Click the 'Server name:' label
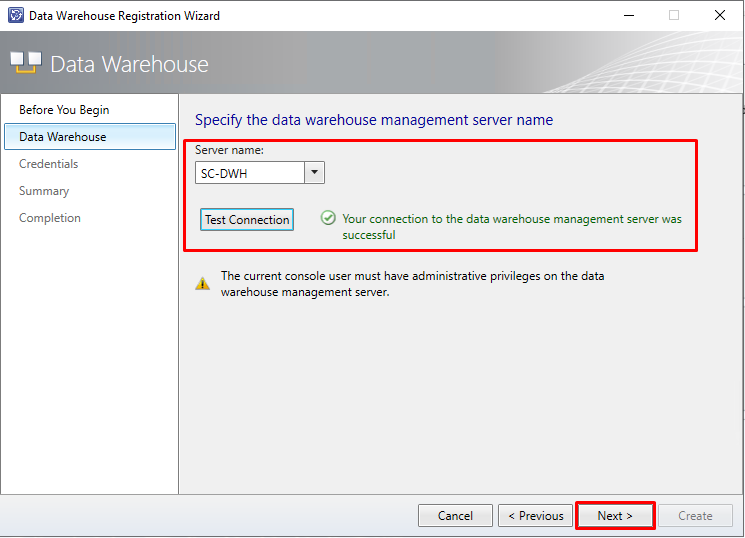745x538 pixels. pyautogui.click(x=229, y=150)
